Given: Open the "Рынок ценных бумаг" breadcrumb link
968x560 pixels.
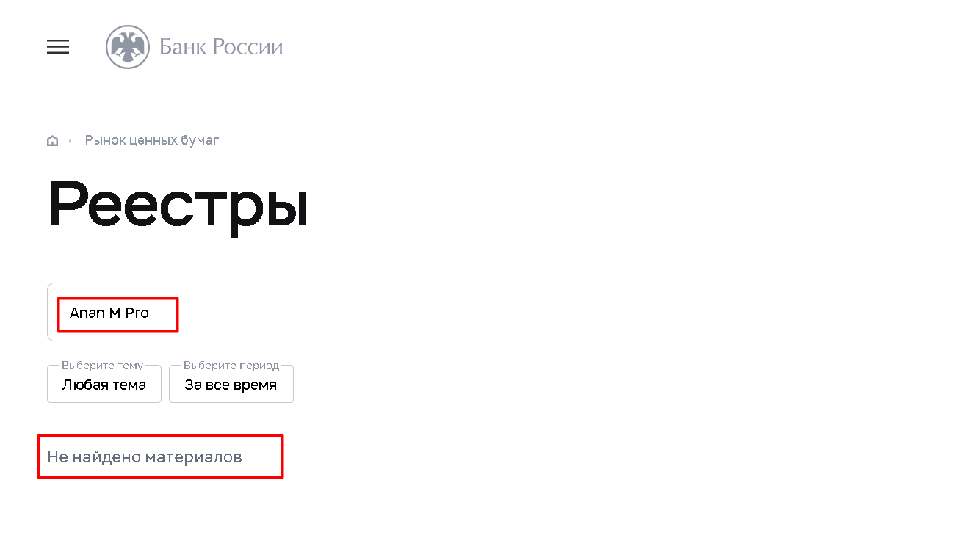Looking at the screenshot, I should pos(152,140).
